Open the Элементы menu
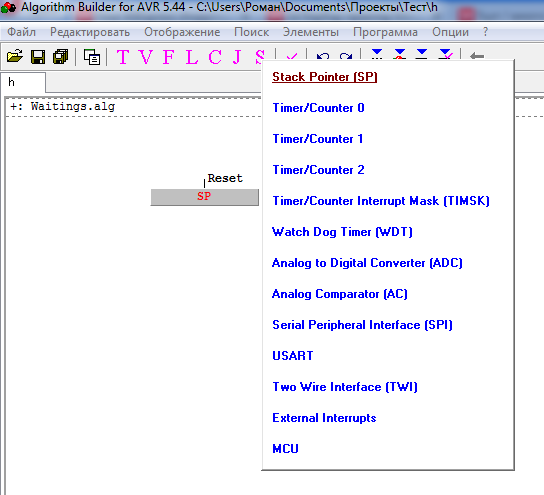 click(311, 32)
